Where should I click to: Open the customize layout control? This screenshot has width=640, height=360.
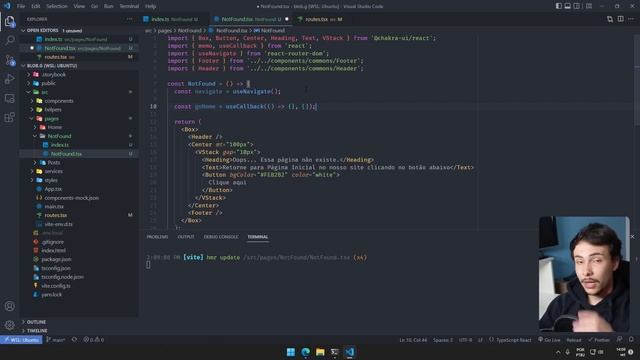(589, 6)
